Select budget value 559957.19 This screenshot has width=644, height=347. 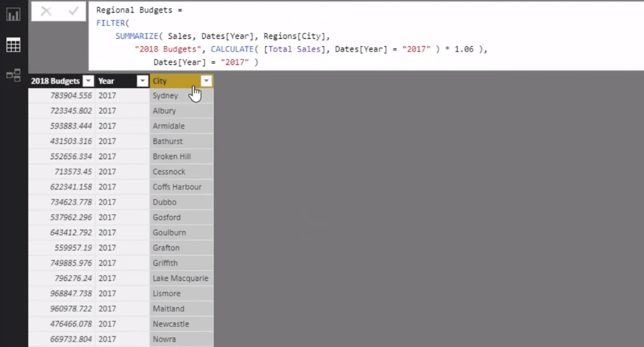[x=62, y=248]
